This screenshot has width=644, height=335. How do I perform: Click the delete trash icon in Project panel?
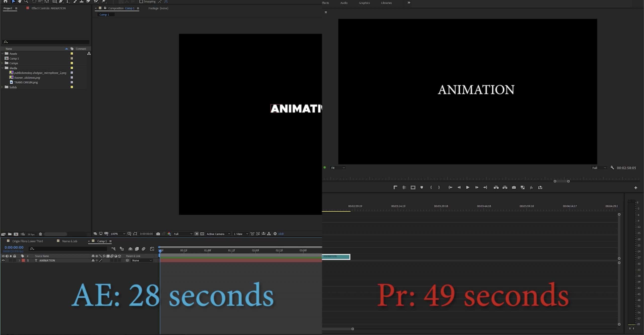coord(40,234)
